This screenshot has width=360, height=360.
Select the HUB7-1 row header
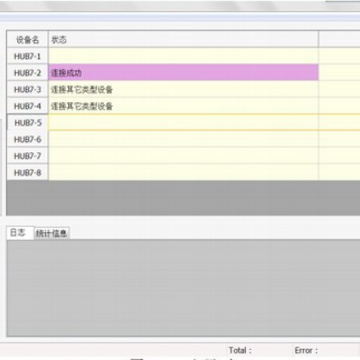27,56
